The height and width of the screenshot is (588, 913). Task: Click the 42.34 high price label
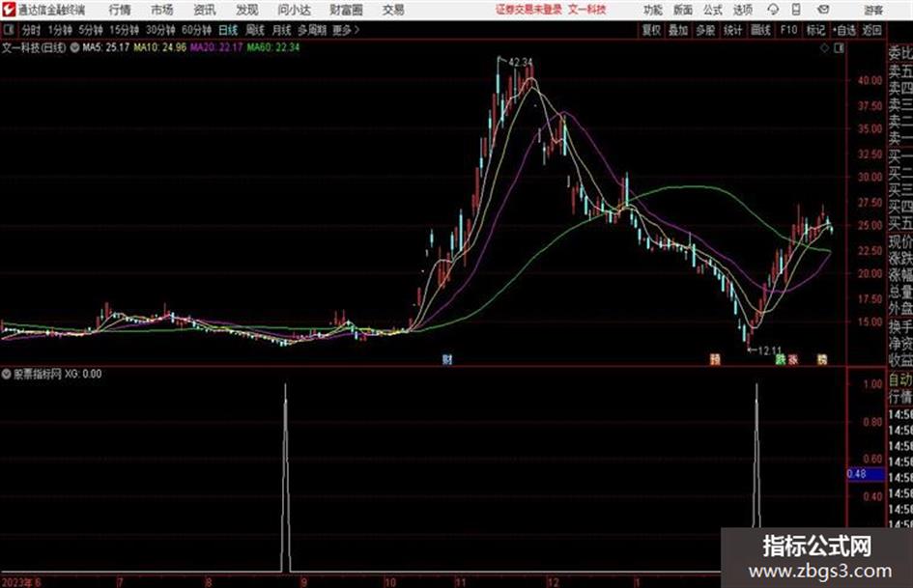(x=520, y=62)
